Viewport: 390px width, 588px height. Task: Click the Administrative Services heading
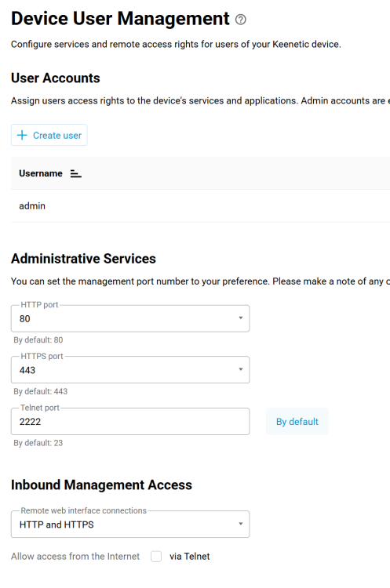(x=83, y=259)
